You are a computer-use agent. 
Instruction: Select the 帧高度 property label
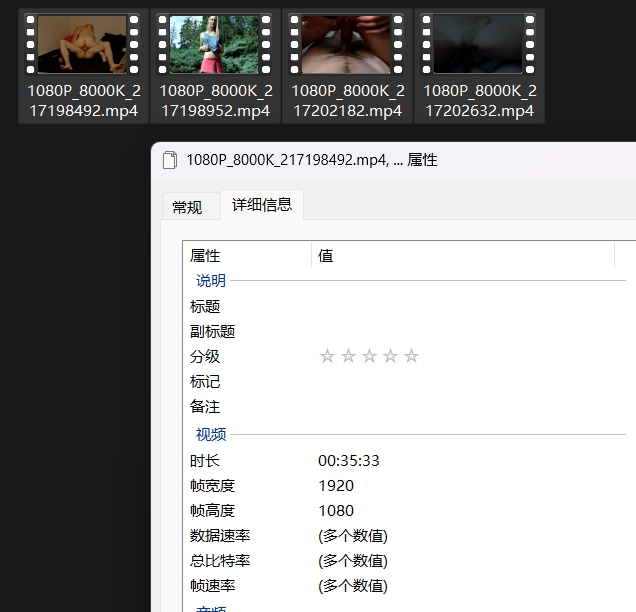(x=213, y=511)
